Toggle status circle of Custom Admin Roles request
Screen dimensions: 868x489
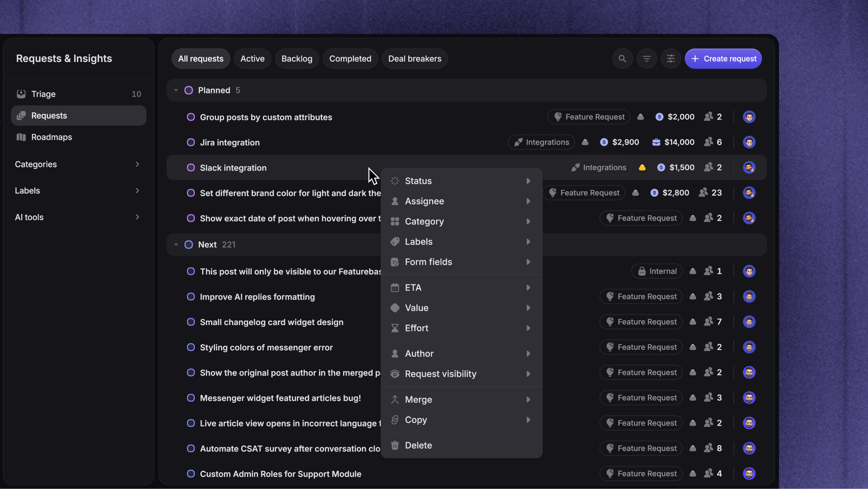(x=191, y=473)
